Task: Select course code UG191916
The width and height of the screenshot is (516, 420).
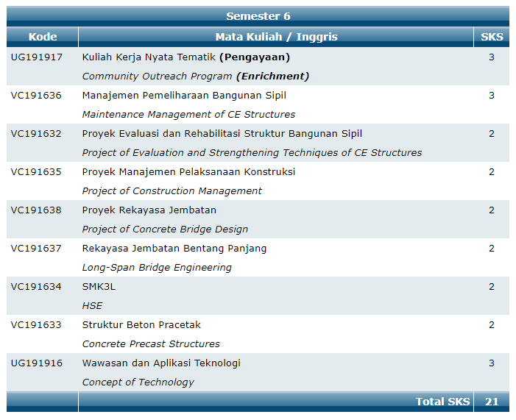Action: 37,363
